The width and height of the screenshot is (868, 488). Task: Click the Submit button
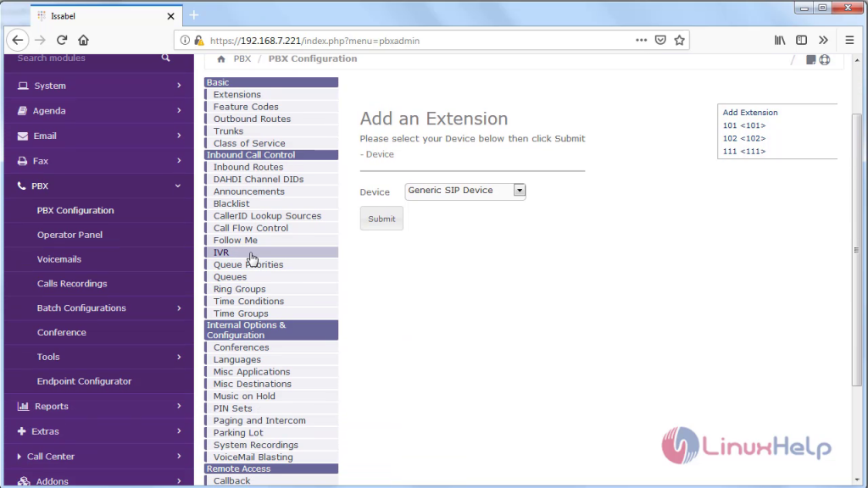point(381,219)
